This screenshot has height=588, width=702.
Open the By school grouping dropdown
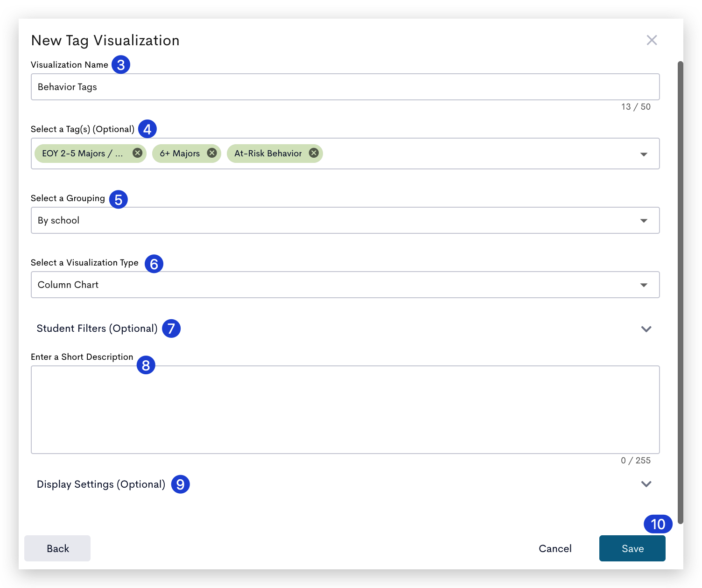pyautogui.click(x=345, y=220)
